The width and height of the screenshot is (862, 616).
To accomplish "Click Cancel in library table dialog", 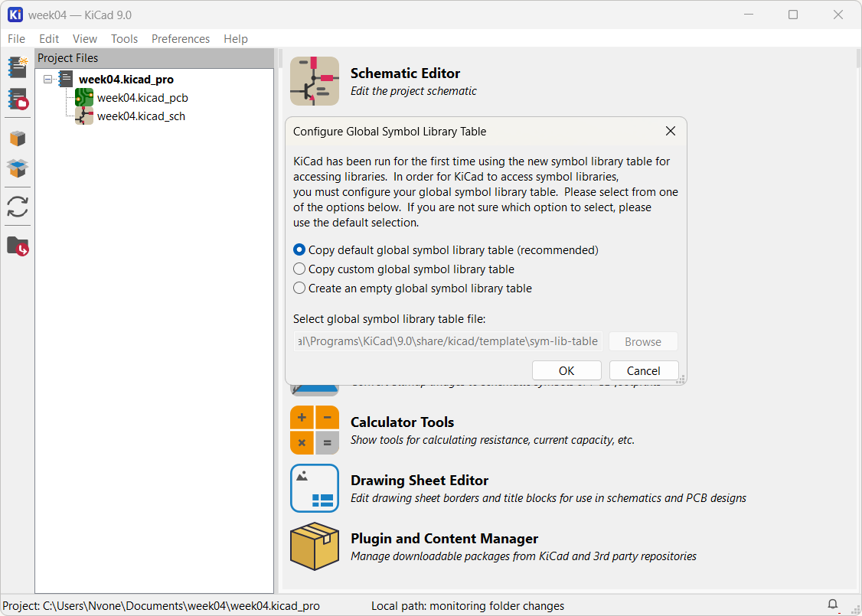I will point(643,371).
